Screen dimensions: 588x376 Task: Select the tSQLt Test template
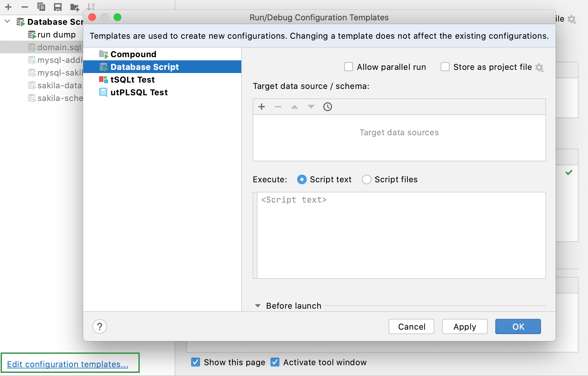(132, 79)
